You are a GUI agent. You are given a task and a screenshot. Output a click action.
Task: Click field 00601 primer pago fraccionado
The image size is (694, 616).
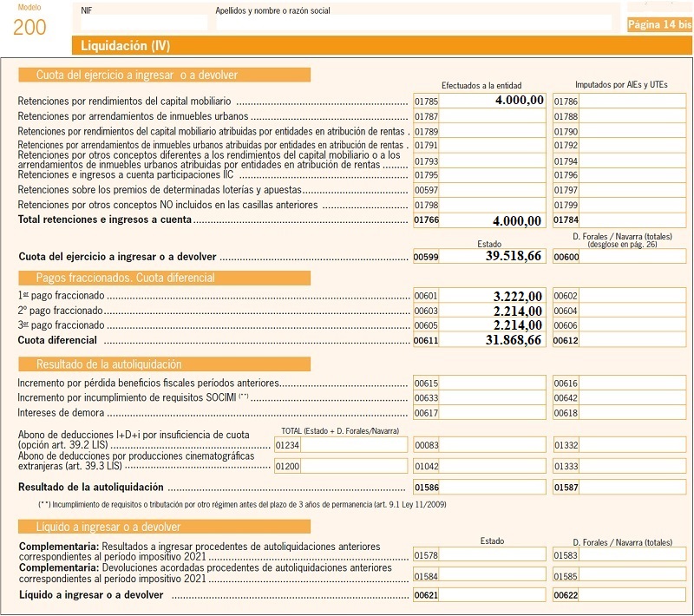click(x=492, y=296)
